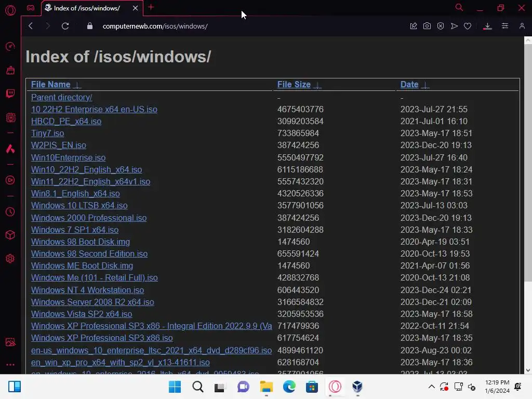Click the address bar URL field
This screenshot has width=532, height=399.
pos(155,26)
